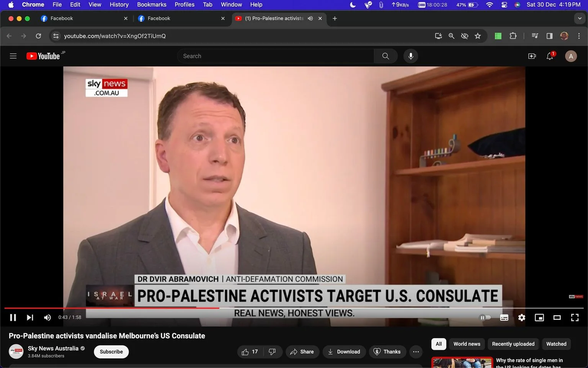
Task: Open the Bookmarks menu
Action: click(x=152, y=5)
